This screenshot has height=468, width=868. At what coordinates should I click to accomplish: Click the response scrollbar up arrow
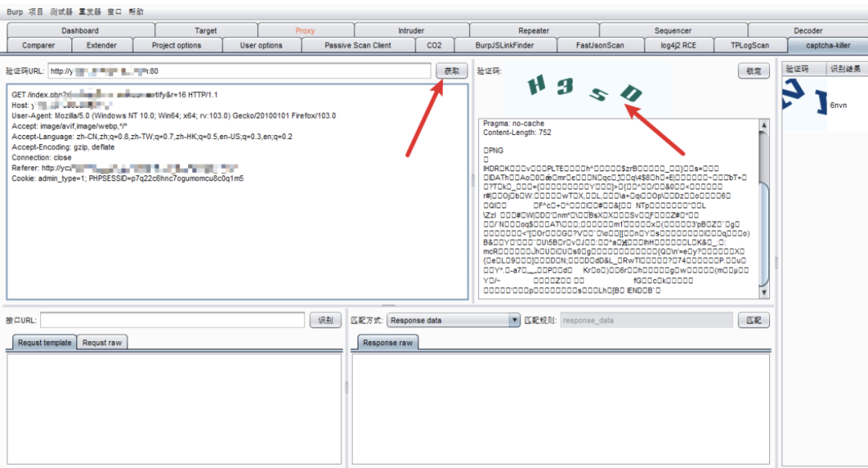pyautogui.click(x=764, y=125)
